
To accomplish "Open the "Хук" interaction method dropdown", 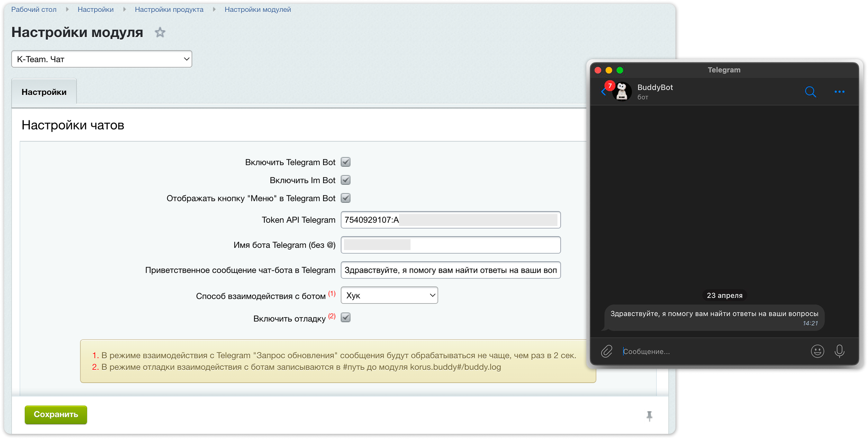I will (389, 295).
